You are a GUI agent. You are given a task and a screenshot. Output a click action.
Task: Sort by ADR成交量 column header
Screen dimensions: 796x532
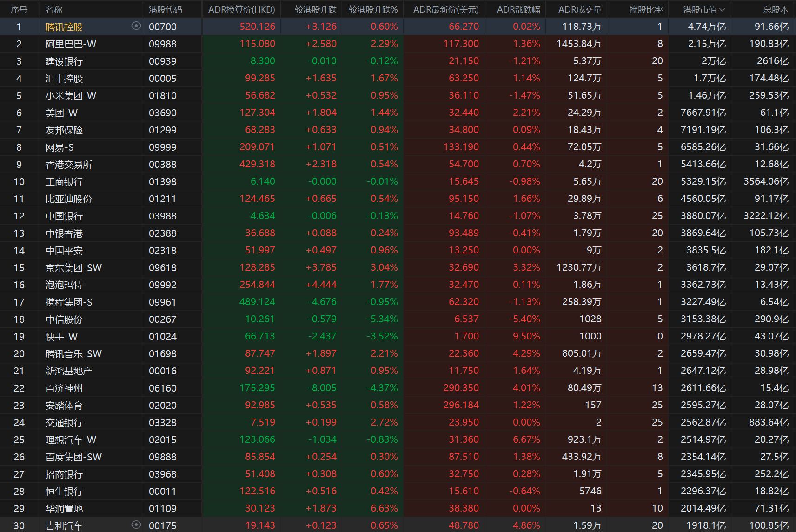(580, 9)
